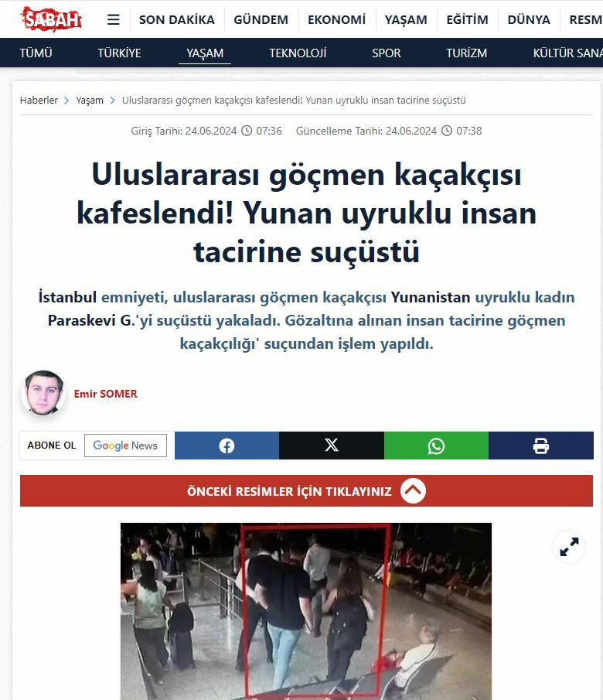Click the clock icon beside 07:36
The height and width of the screenshot is (700, 603).
coord(247,131)
